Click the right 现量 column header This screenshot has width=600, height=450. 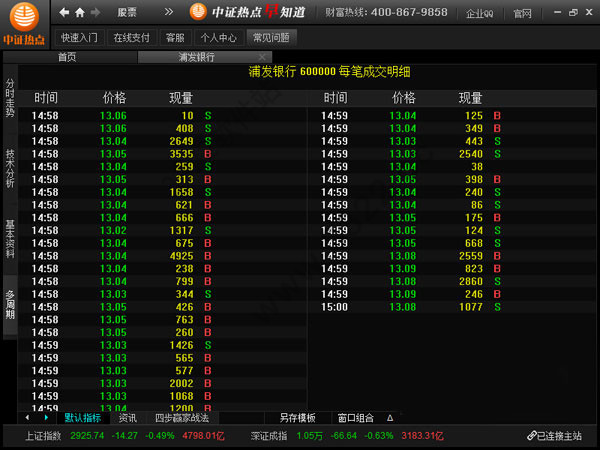point(470,98)
